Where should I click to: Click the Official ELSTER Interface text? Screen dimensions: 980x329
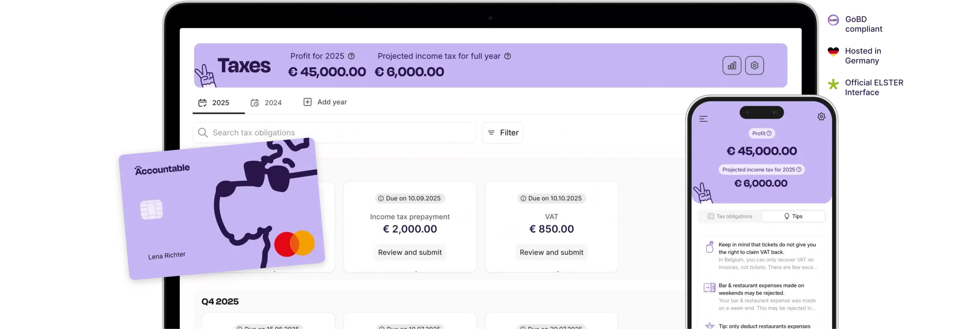click(874, 87)
